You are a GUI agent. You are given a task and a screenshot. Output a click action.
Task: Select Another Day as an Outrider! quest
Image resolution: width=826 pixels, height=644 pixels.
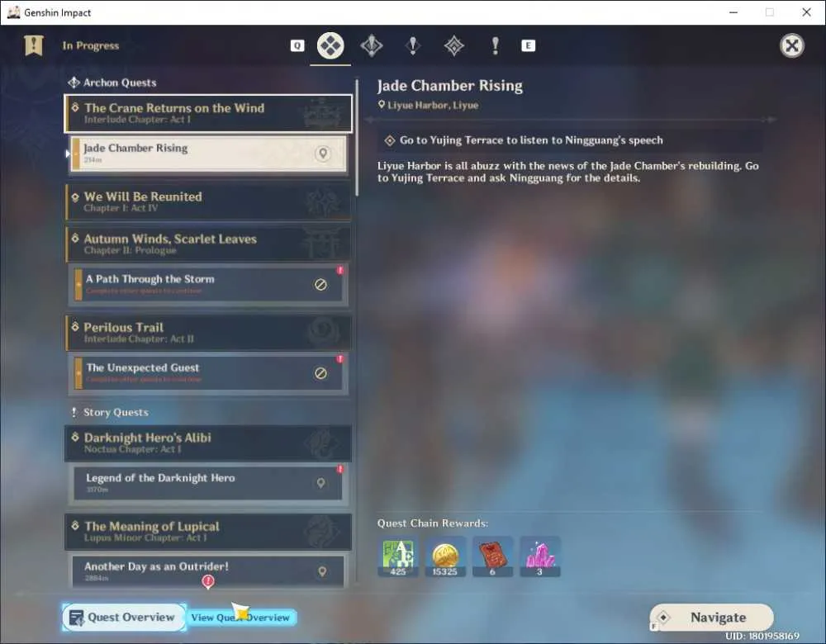(x=208, y=571)
